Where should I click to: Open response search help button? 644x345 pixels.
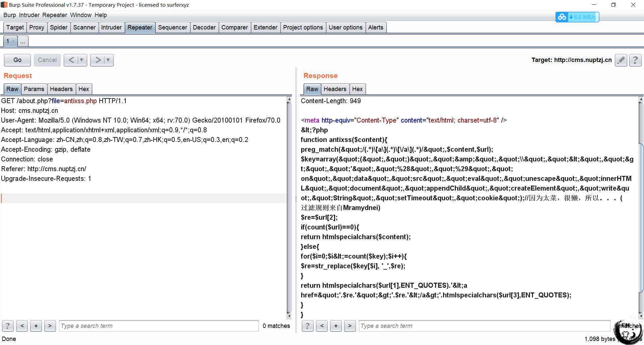click(308, 326)
